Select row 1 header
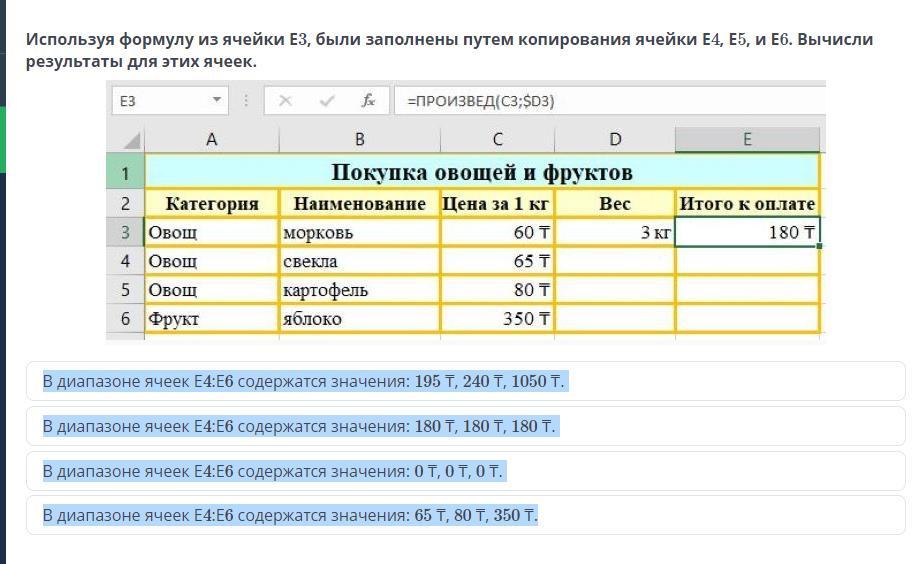Viewport: 920px width, 564px height. [126, 171]
